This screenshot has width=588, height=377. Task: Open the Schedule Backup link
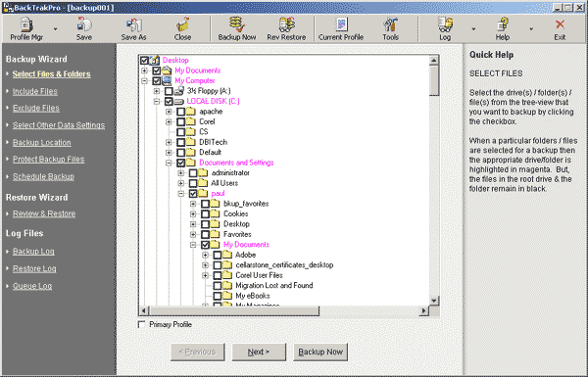[x=43, y=176]
